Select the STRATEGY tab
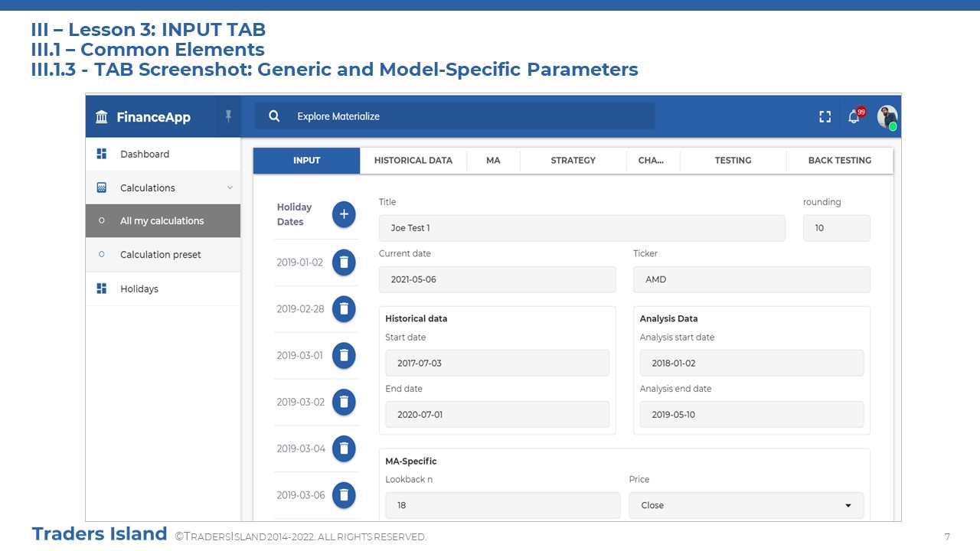The width and height of the screenshot is (980, 551). coord(573,161)
